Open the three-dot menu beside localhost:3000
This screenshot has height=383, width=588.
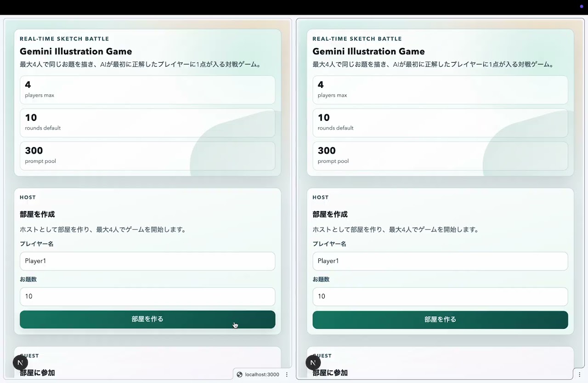[287, 374]
